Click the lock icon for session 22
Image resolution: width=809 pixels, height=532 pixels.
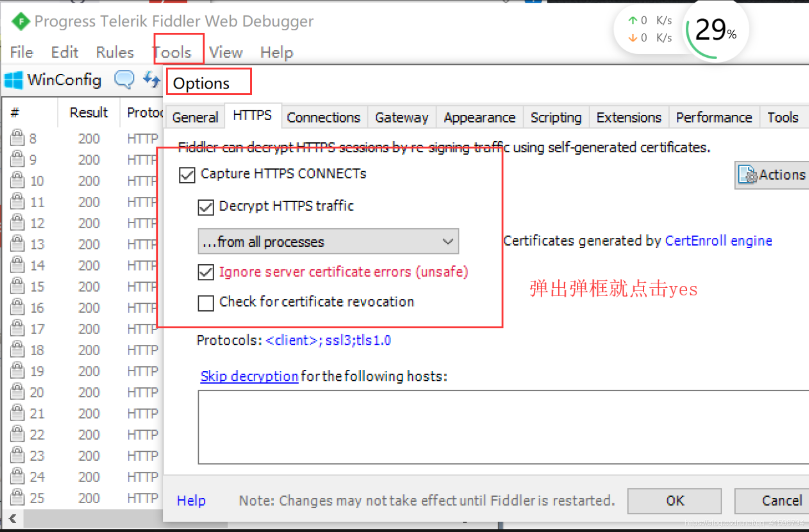pyautogui.click(x=17, y=434)
